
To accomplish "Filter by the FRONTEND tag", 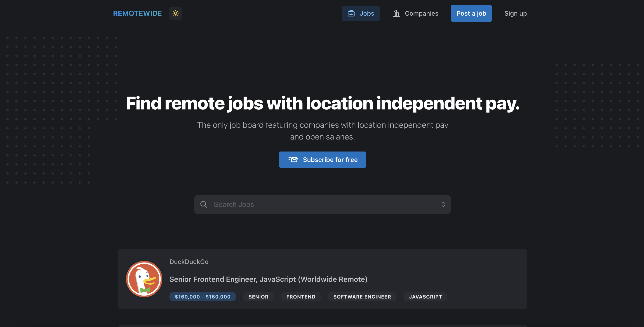I will coord(301,297).
